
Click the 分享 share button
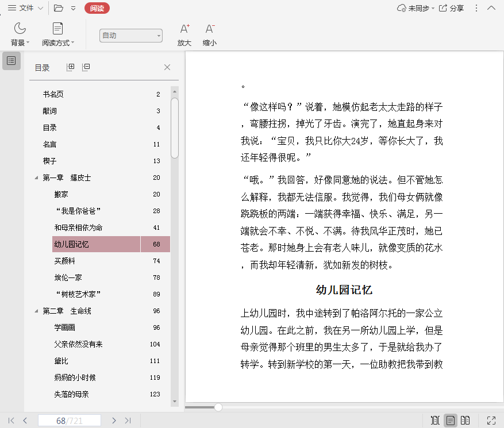[452, 8]
